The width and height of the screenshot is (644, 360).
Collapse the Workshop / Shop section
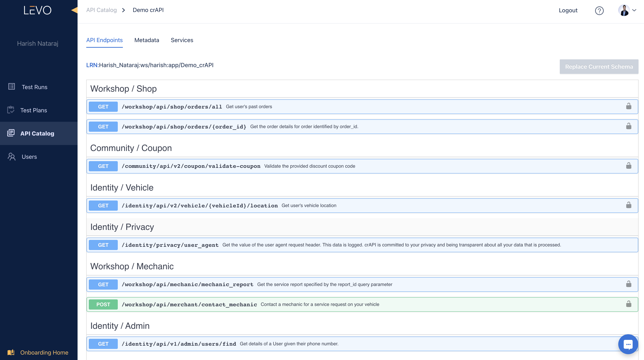coord(362,89)
